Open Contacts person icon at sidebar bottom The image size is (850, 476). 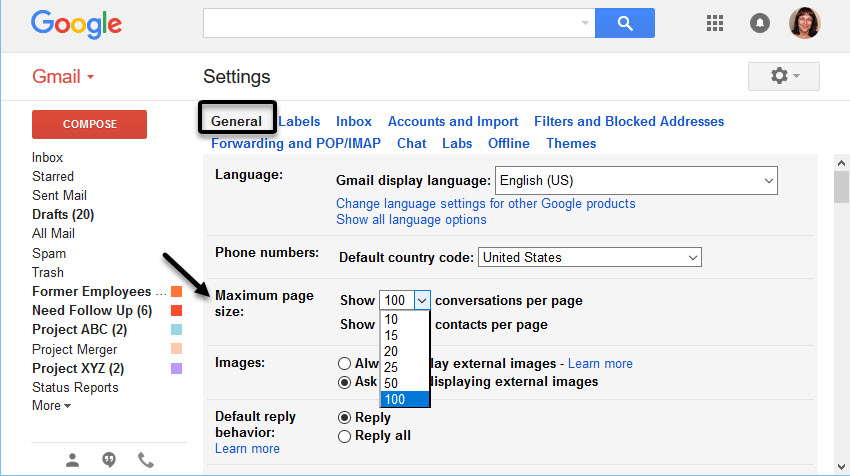(72, 460)
